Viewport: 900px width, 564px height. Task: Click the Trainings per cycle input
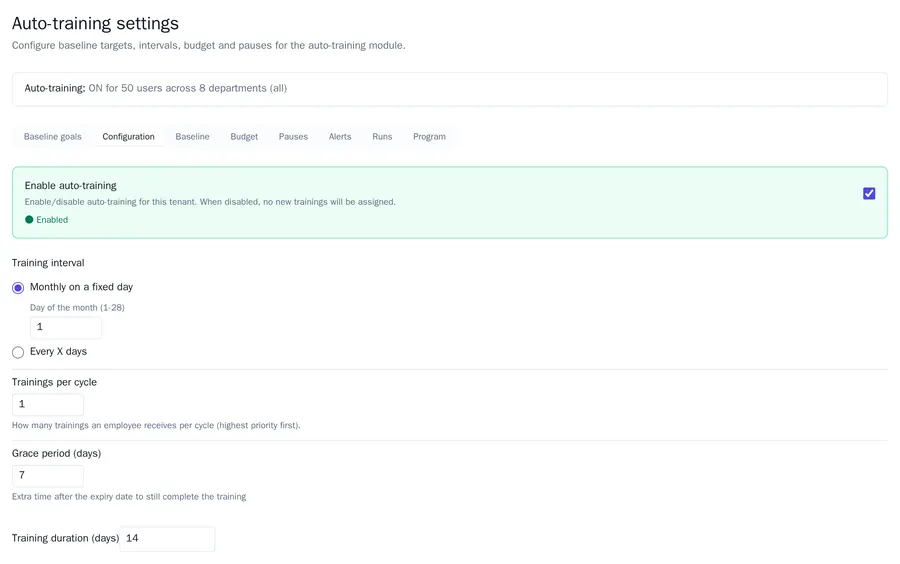[x=48, y=404]
